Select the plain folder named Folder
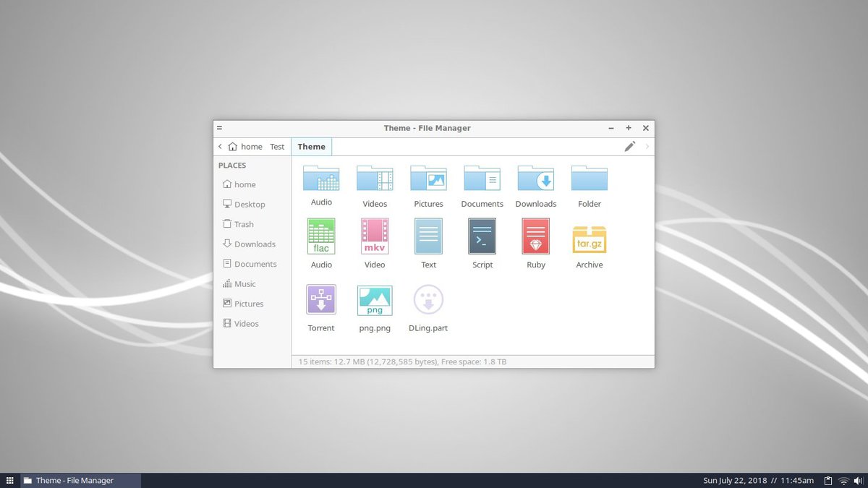868x488 pixels. (x=589, y=178)
